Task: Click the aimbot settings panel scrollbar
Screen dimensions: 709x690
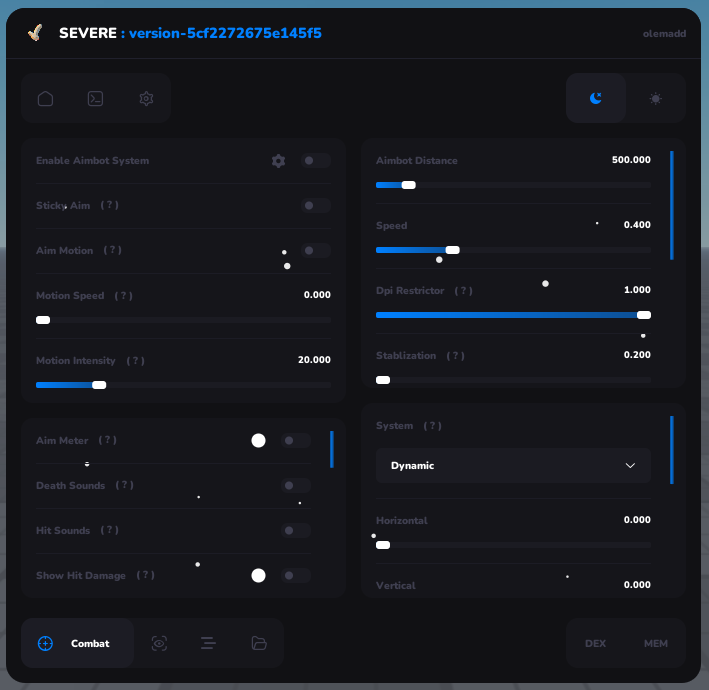Action: pos(672,206)
